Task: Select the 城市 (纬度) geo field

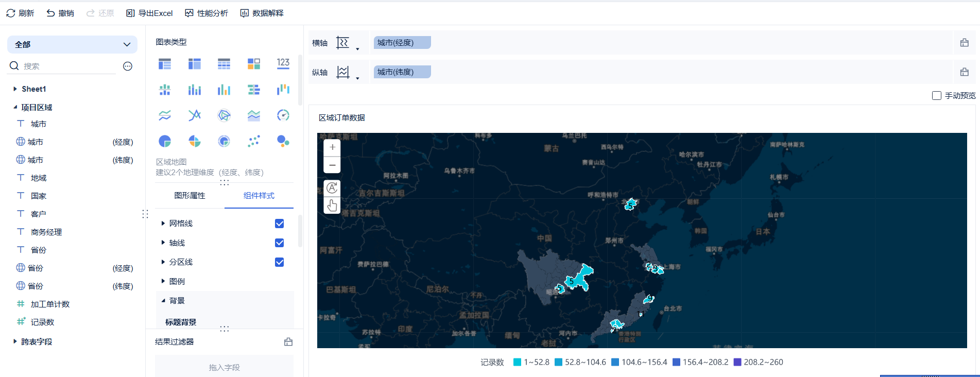Action: point(75,160)
